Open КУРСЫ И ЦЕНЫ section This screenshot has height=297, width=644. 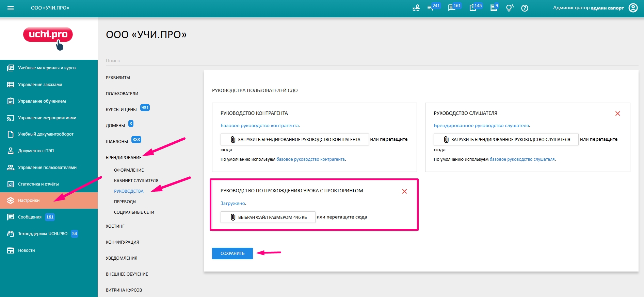(121, 110)
